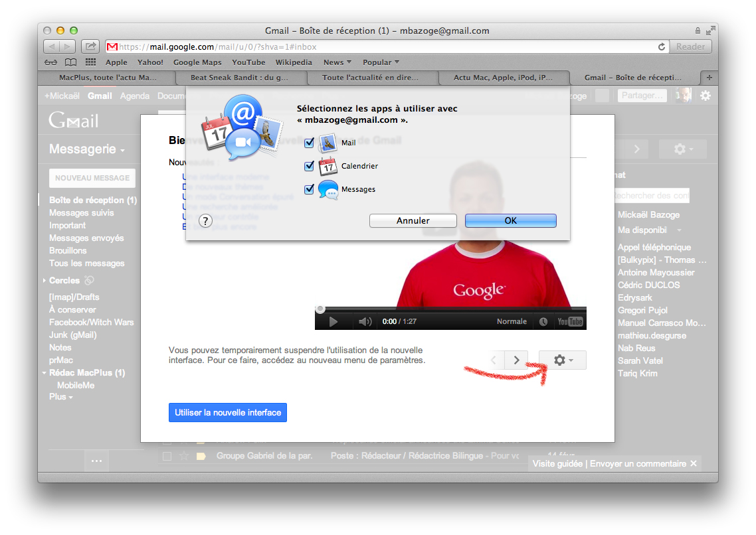Close the Visite guidée banner
The image size is (756, 535).
(694, 463)
